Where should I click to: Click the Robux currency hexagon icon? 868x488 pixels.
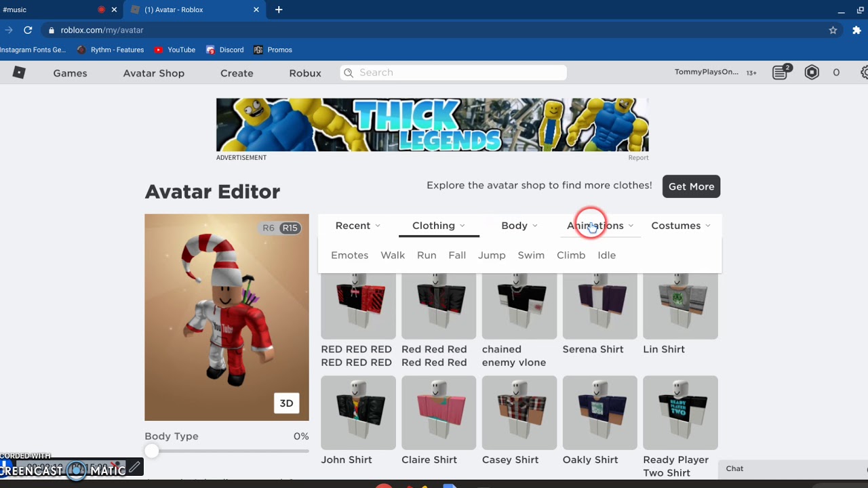click(x=812, y=73)
